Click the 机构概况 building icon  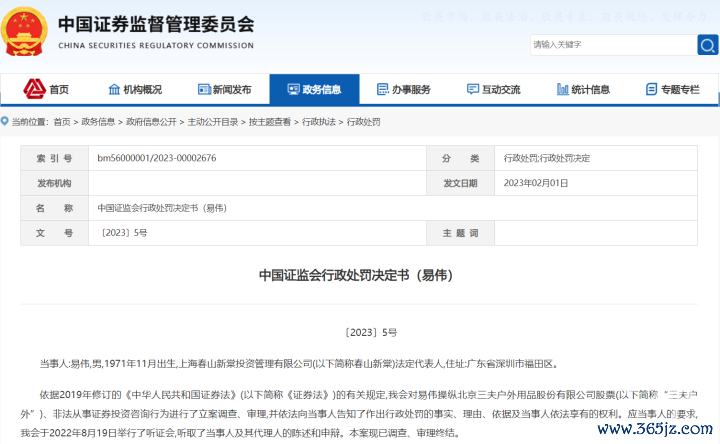point(114,89)
